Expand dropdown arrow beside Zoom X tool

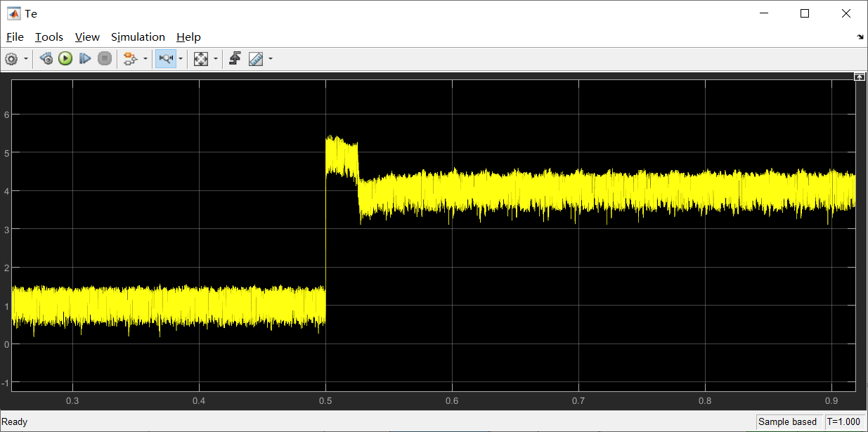[181, 59]
